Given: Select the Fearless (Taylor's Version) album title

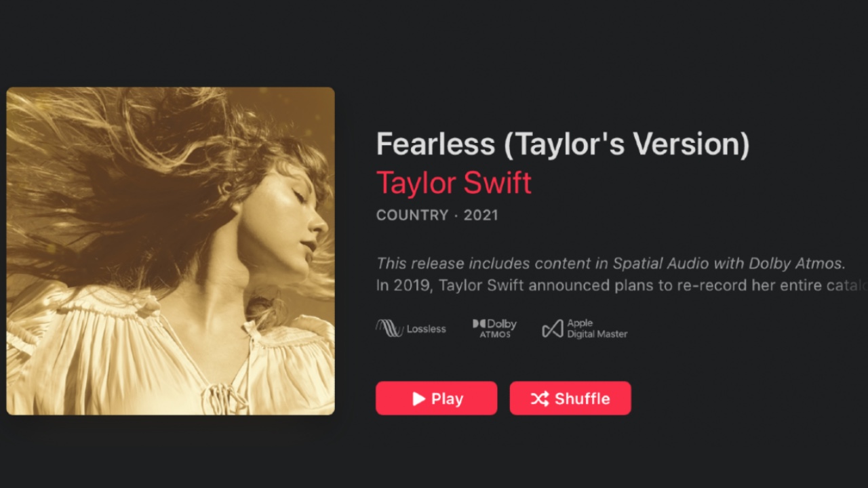Looking at the screenshot, I should coord(562,144).
